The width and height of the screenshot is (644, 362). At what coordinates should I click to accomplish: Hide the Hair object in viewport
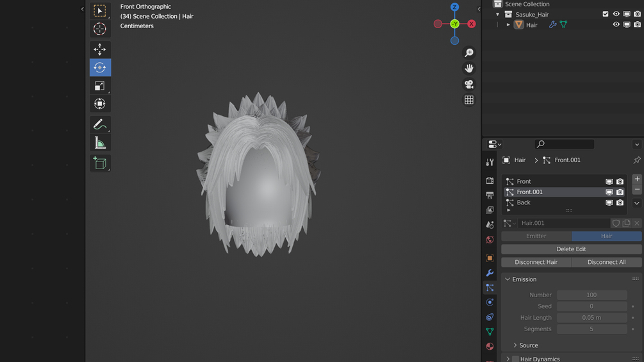click(x=616, y=24)
